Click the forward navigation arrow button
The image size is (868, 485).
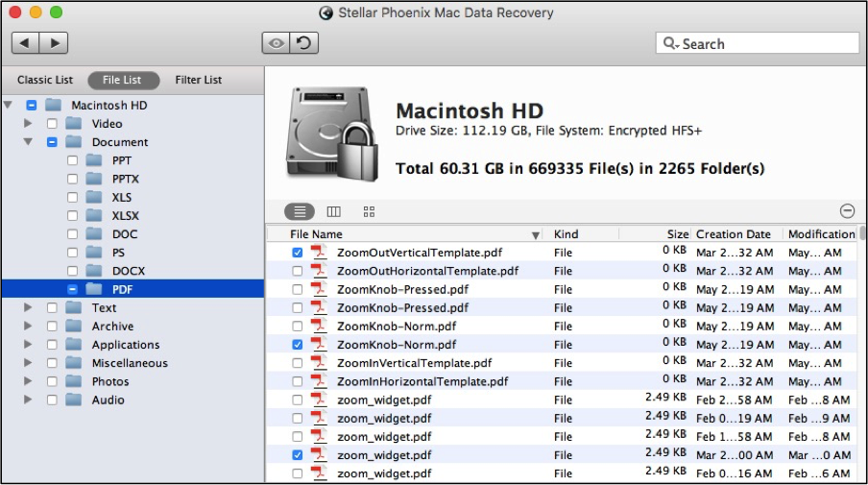[x=54, y=42]
